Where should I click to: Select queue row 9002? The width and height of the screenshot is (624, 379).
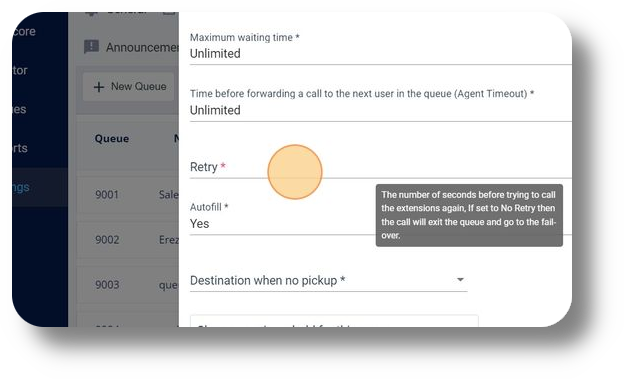coord(127,240)
